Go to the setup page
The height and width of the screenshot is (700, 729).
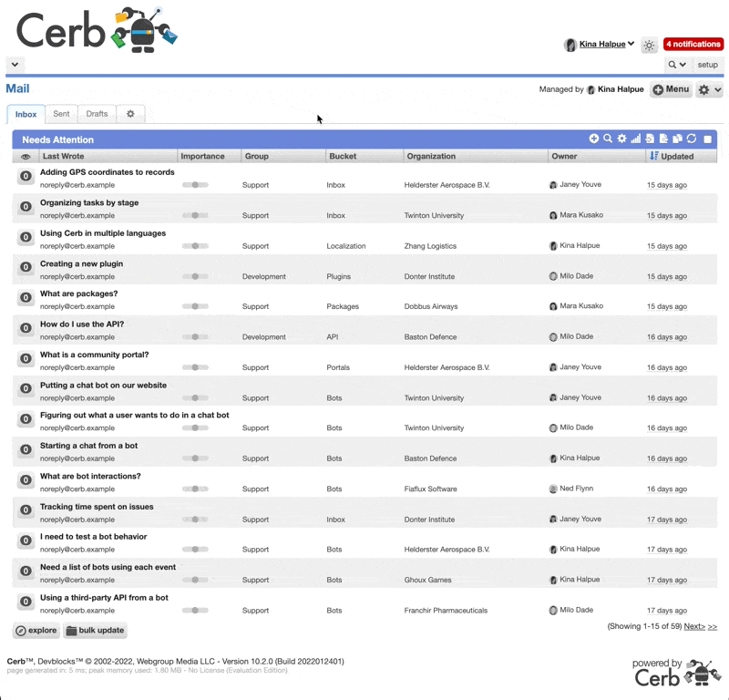[708, 65]
